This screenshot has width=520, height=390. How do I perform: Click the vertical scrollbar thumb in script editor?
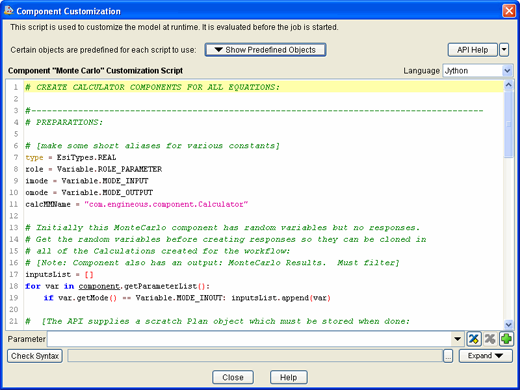508,124
